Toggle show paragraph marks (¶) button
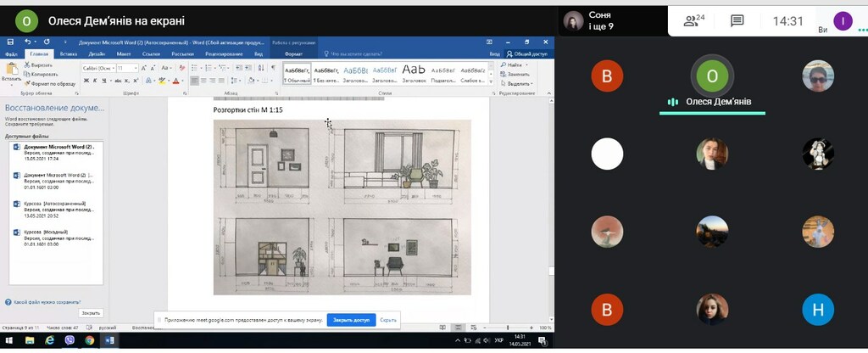Viewport: 868px width, 353px height. point(273,68)
